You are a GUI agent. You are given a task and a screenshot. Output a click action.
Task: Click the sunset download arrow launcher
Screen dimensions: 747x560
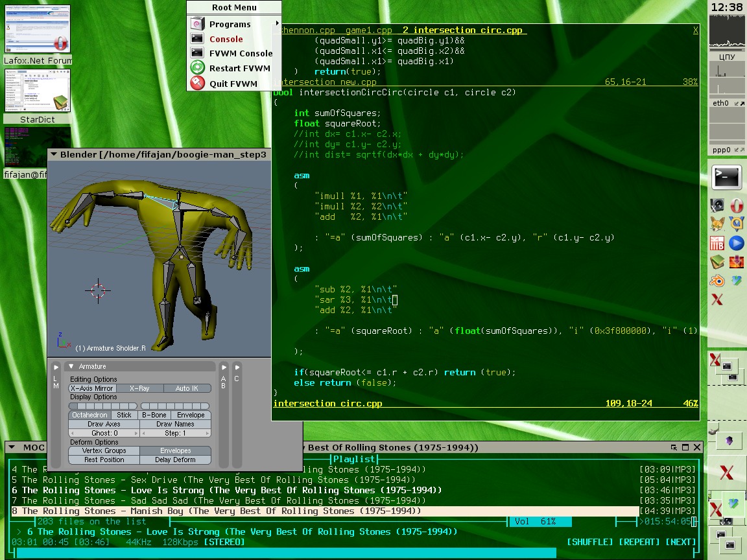click(x=737, y=262)
